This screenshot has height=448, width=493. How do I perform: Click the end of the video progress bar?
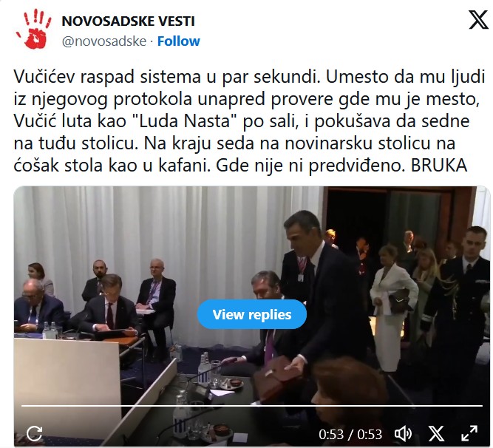point(481,406)
